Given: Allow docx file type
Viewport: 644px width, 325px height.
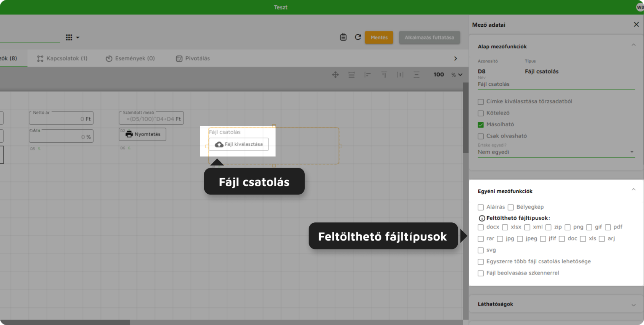Looking at the screenshot, I should coord(481,227).
